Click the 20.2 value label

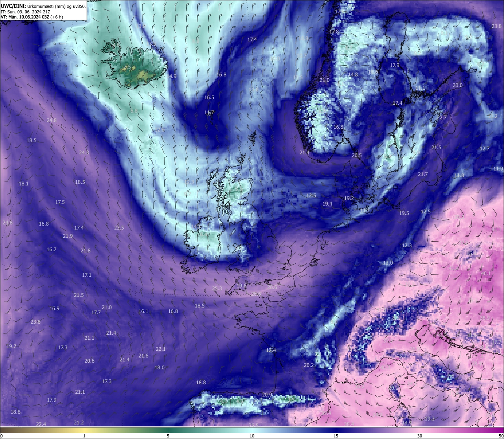(309, 365)
